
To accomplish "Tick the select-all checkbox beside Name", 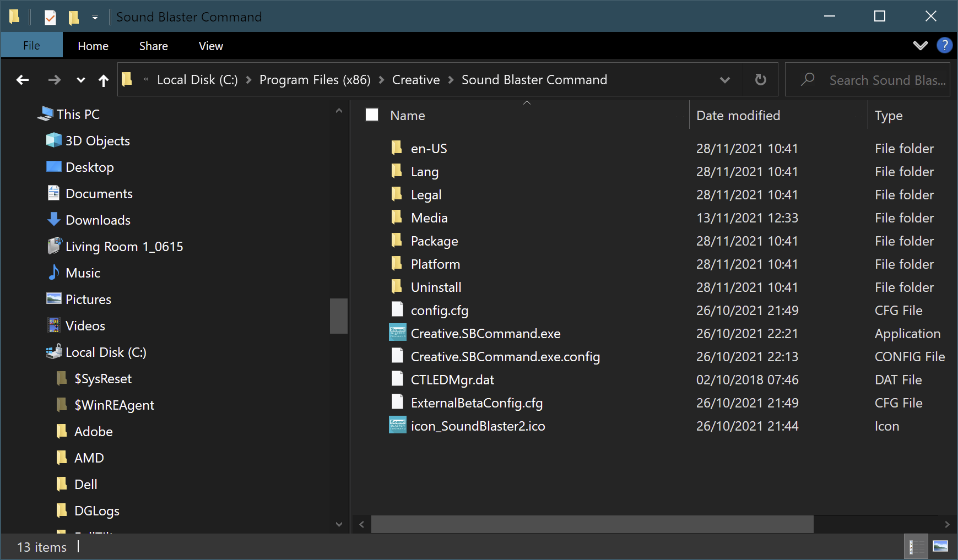I will click(x=372, y=115).
